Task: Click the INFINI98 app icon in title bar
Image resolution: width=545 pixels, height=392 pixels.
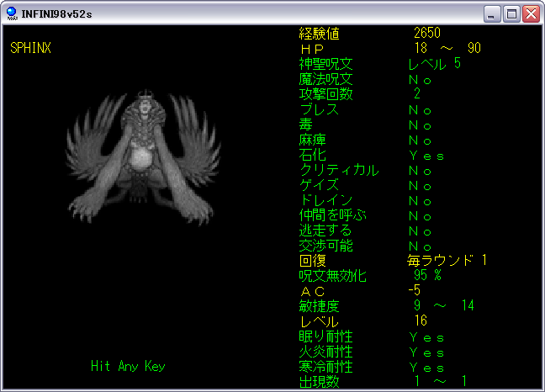Action: [12, 13]
